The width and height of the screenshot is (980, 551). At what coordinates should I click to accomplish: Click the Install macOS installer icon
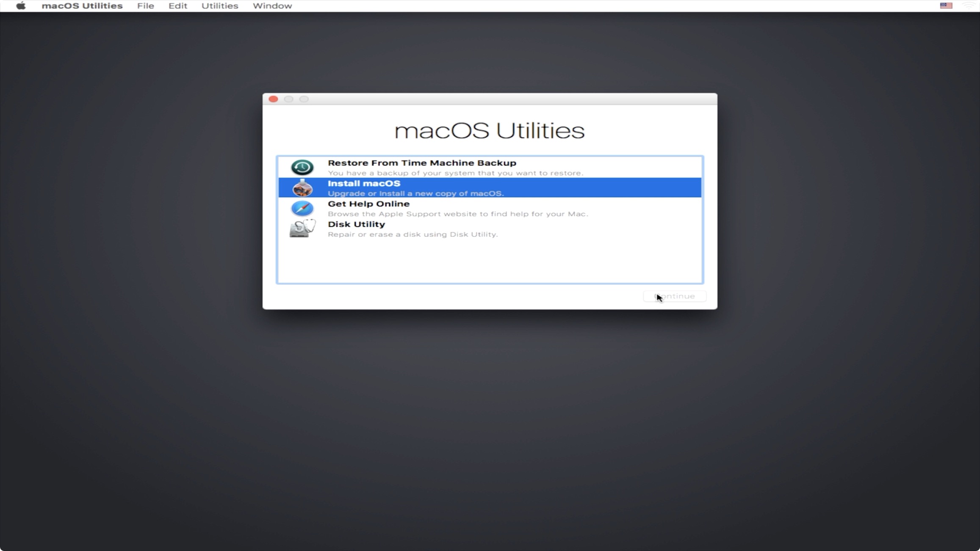point(302,188)
